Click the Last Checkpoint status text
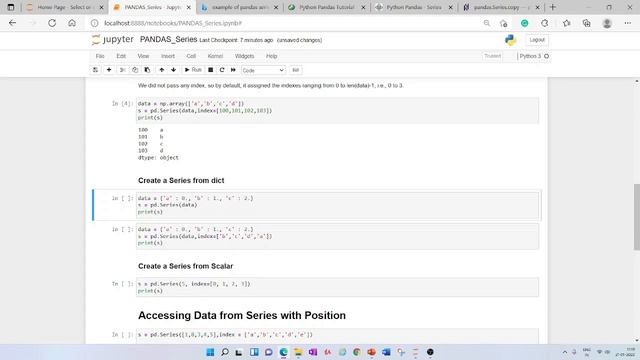 pos(236,40)
